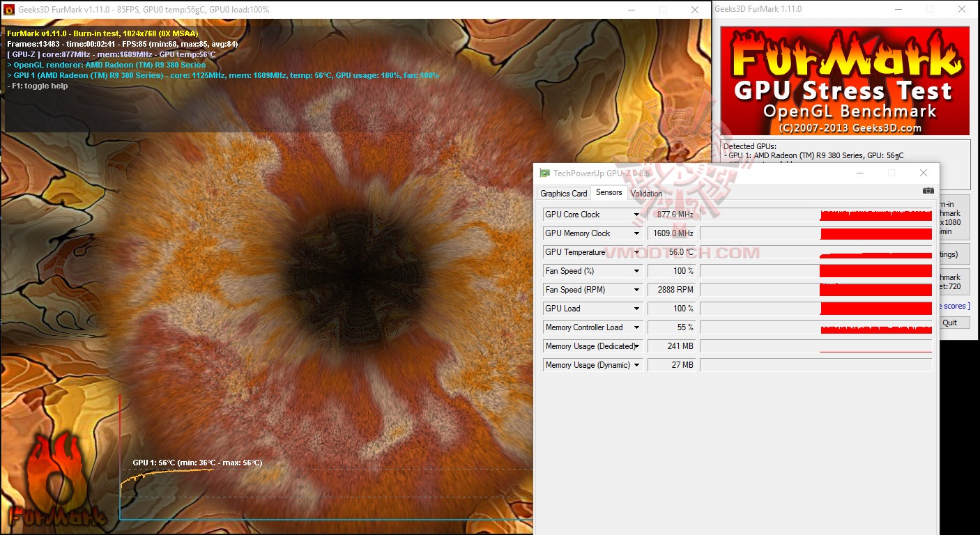Screen dimensions: 980x535
Task: Click the 241 MB dedicated memory value
Action: [672, 346]
